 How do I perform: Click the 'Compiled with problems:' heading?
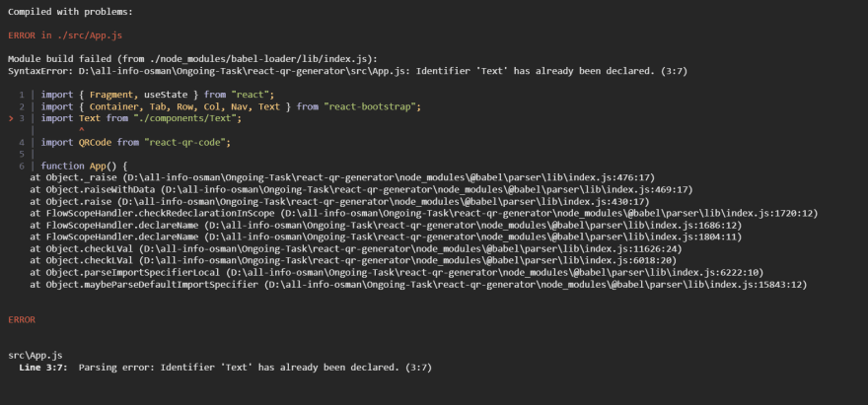click(70, 12)
